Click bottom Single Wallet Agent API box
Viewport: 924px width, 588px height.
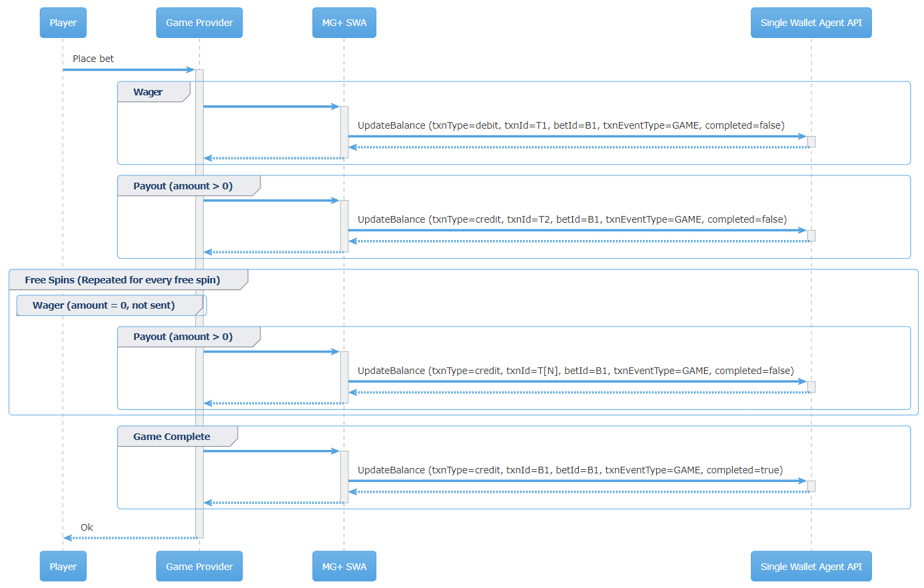pos(811,567)
